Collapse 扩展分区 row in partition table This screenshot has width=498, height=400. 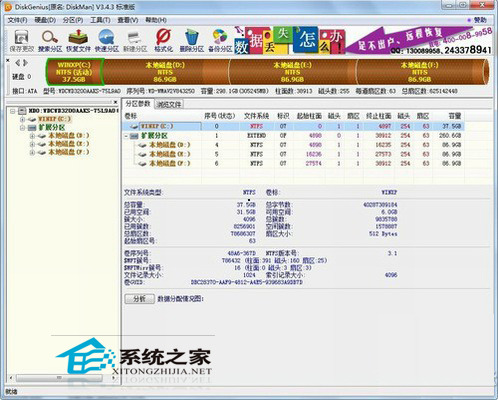[126, 136]
